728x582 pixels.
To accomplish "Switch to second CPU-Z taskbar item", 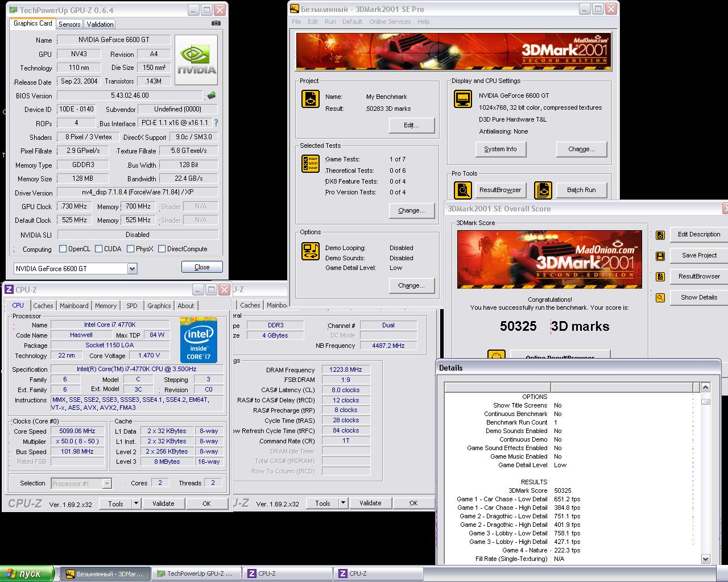I will coord(378,574).
